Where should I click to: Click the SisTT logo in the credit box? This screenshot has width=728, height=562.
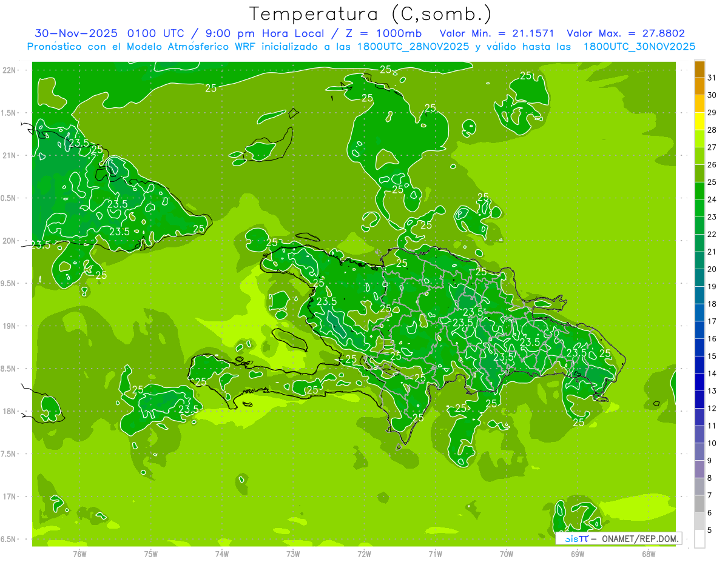tap(576, 538)
